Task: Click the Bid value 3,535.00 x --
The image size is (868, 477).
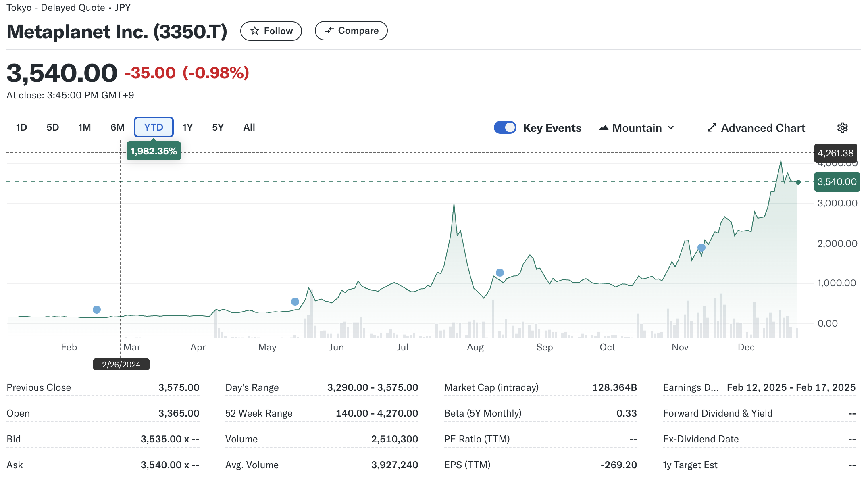Action: pyautogui.click(x=170, y=439)
